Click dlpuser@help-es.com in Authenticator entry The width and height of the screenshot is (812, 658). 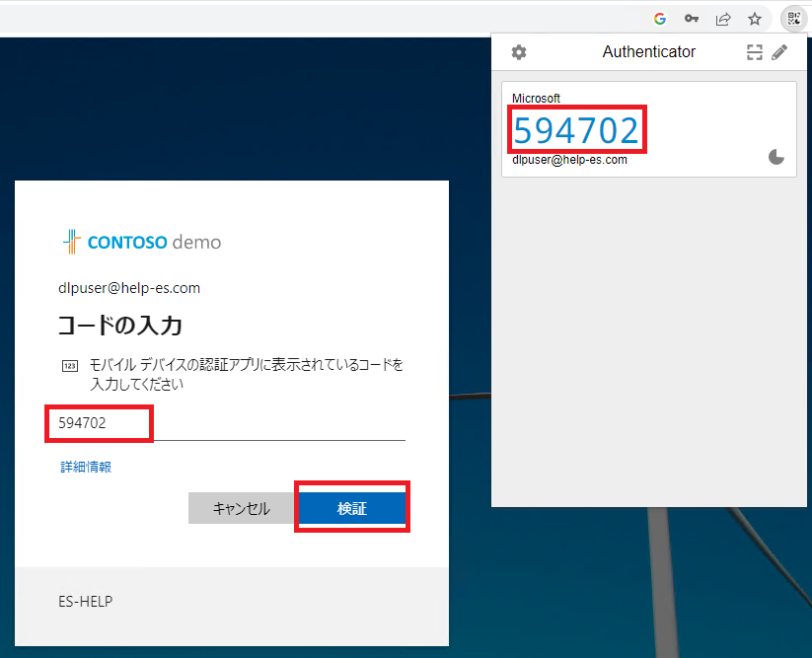[569, 160]
